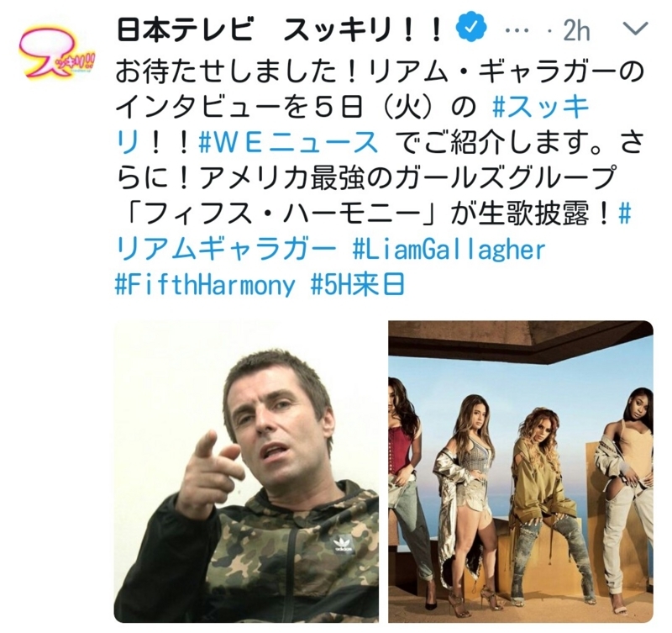View the girl group photo
Viewport: 672px width, 633px height.
521,472
